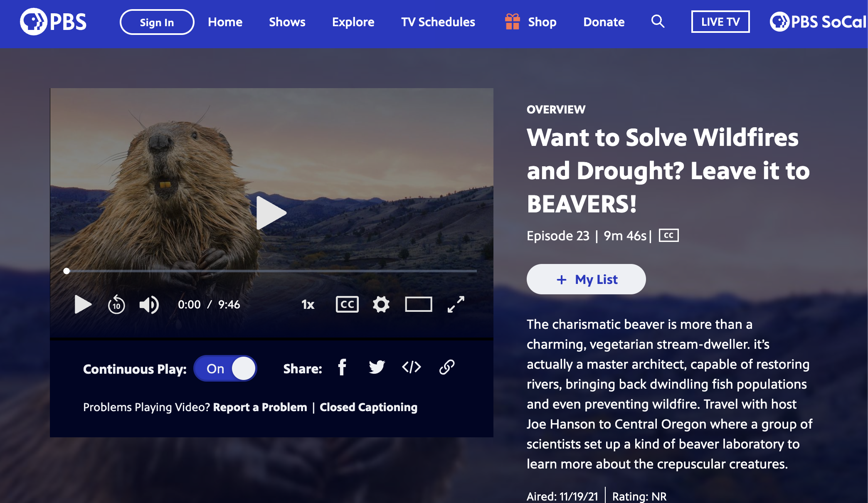Open the Explore navigation menu
Image resolution: width=868 pixels, height=503 pixels.
pyautogui.click(x=353, y=22)
